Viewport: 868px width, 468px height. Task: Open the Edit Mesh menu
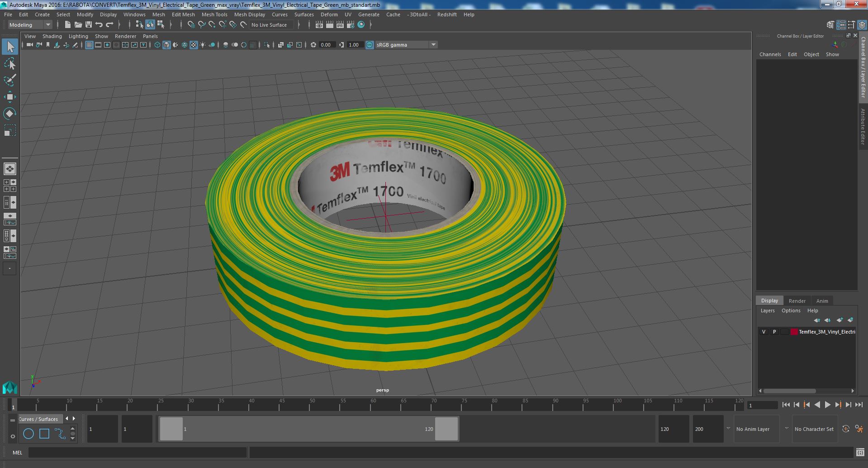183,14
